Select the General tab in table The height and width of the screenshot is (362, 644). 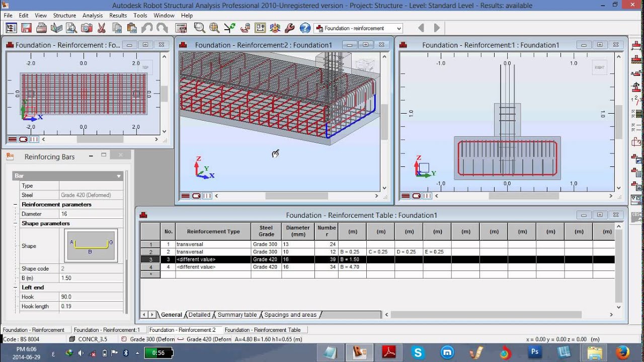[171, 315]
